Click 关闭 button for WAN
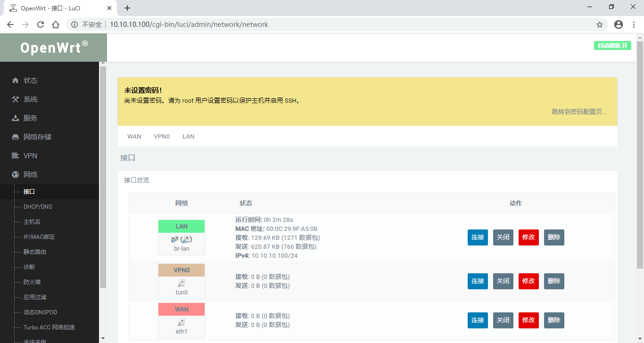Image resolution: width=644 pixels, height=343 pixels. (x=503, y=320)
